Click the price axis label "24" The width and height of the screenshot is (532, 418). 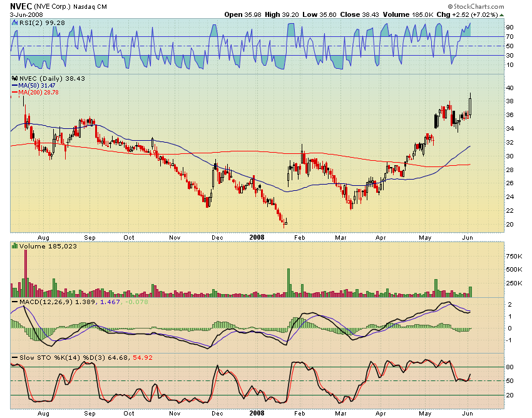509,196
